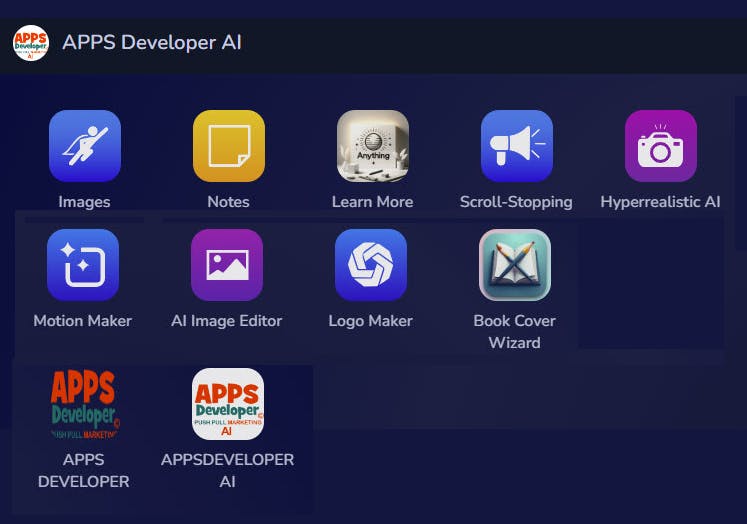Viewport: 747px width, 524px height.
Task: Click the APPS DEVELOPER logo tile
Action: click(x=84, y=404)
